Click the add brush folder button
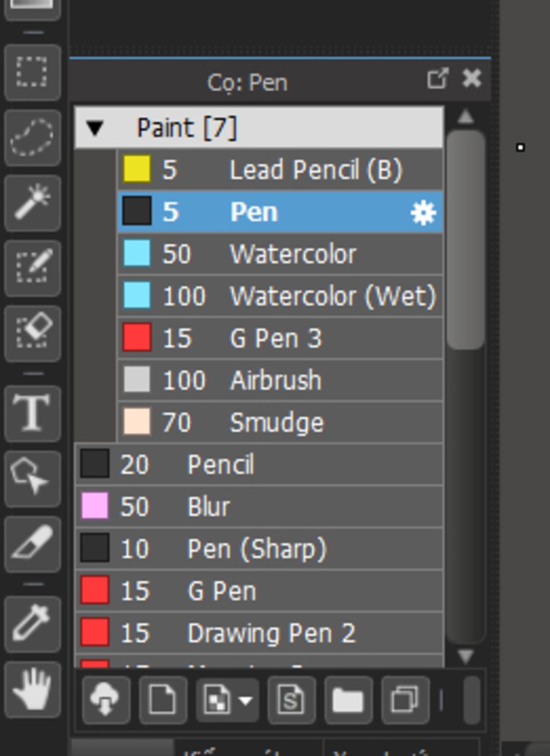 point(348,700)
